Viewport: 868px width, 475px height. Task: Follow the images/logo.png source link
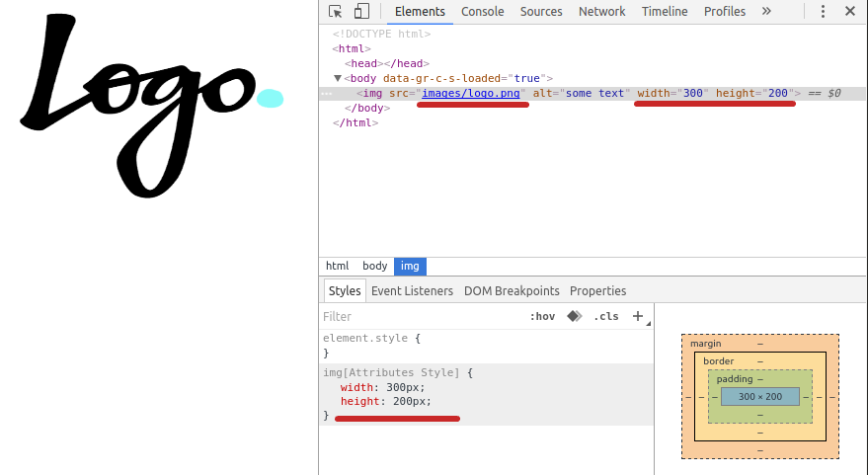point(470,93)
